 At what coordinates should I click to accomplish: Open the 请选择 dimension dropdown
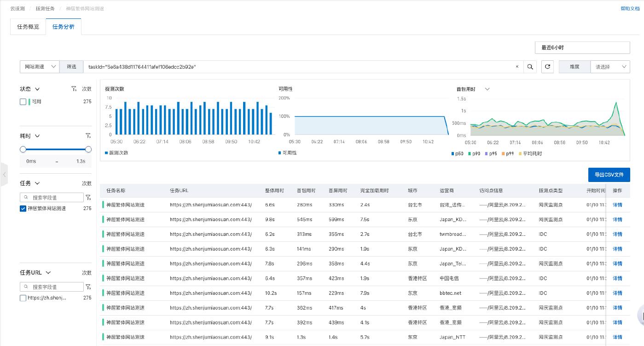[610, 67]
